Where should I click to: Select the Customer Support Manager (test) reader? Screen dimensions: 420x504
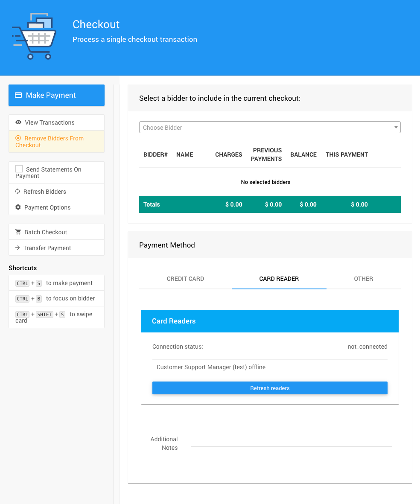click(211, 367)
